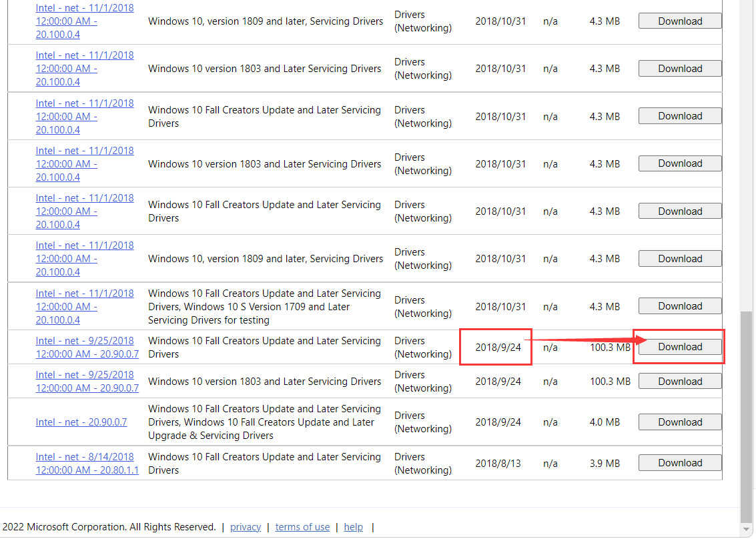This screenshot has width=756, height=539.
Task: Open 20.100.0.4 link in Windows 10 S row
Action: tap(84, 307)
